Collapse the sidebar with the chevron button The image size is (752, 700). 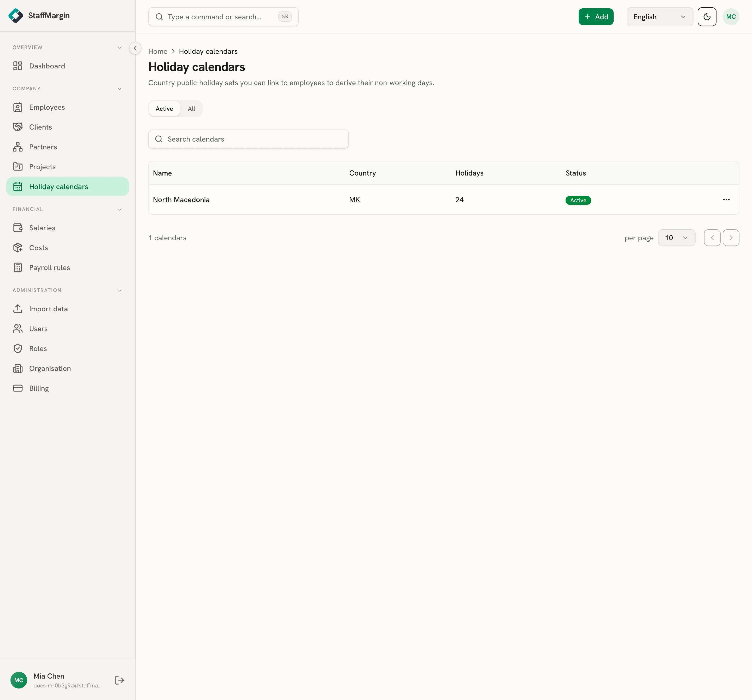(x=135, y=48)
